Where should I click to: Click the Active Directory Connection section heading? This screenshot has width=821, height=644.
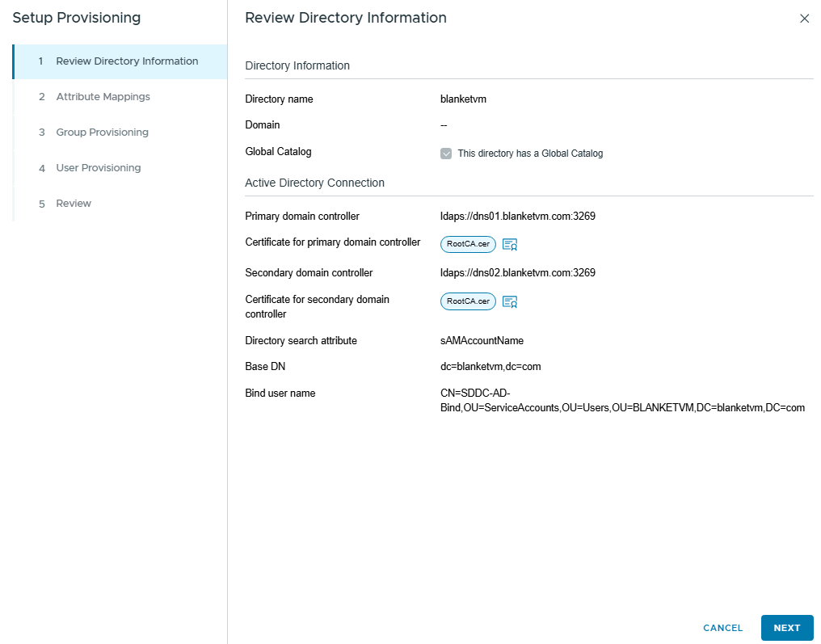(314, 183)
